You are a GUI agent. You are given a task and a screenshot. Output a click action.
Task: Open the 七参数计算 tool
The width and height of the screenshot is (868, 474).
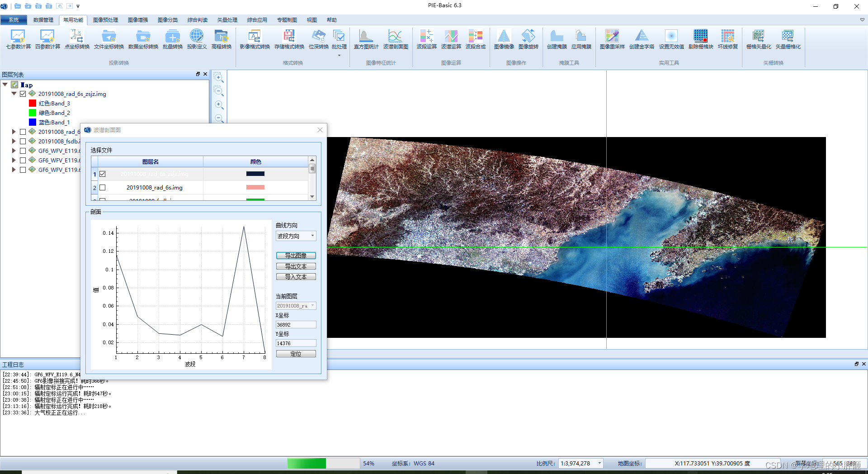tap(18, 39)
